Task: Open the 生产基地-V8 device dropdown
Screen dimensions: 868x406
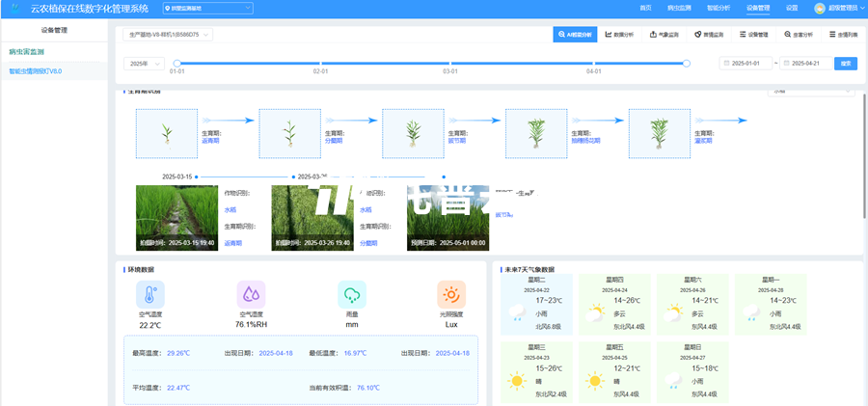Action: click(168, 35)
